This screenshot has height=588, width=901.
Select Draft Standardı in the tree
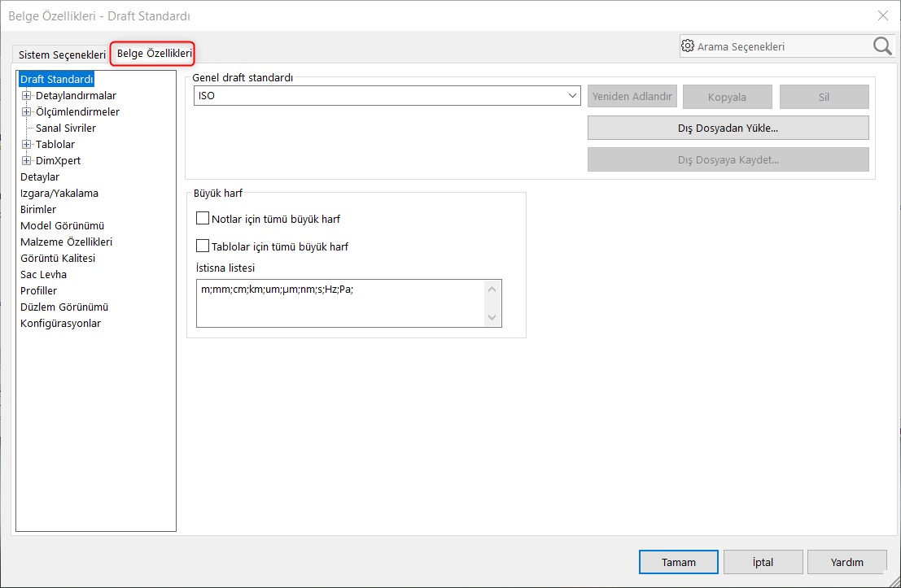(x=56, y=79)
